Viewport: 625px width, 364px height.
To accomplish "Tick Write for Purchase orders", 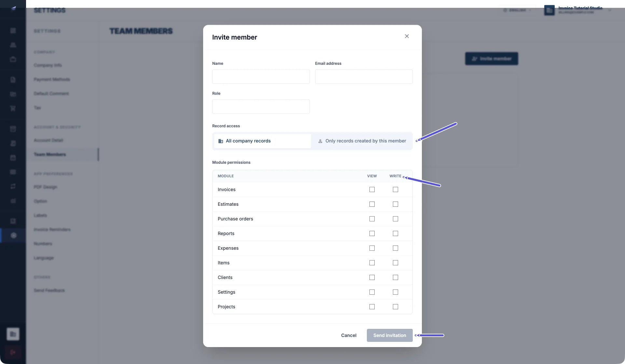I will pyautogui.click(x=396, y=219).
